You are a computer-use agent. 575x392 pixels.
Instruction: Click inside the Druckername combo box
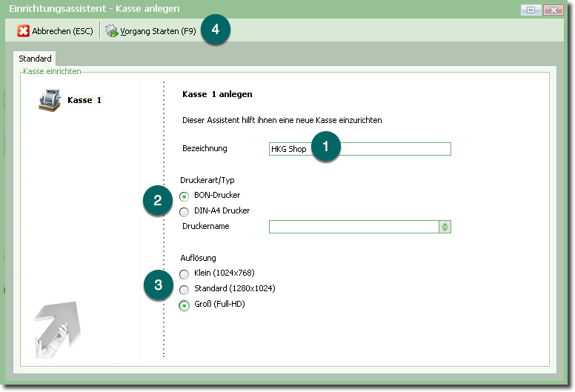coord(353,227)
